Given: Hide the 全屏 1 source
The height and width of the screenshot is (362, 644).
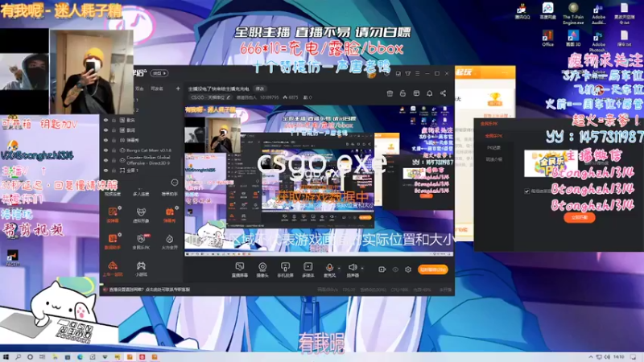Looking at the screenshot, I should pos(106,171).
